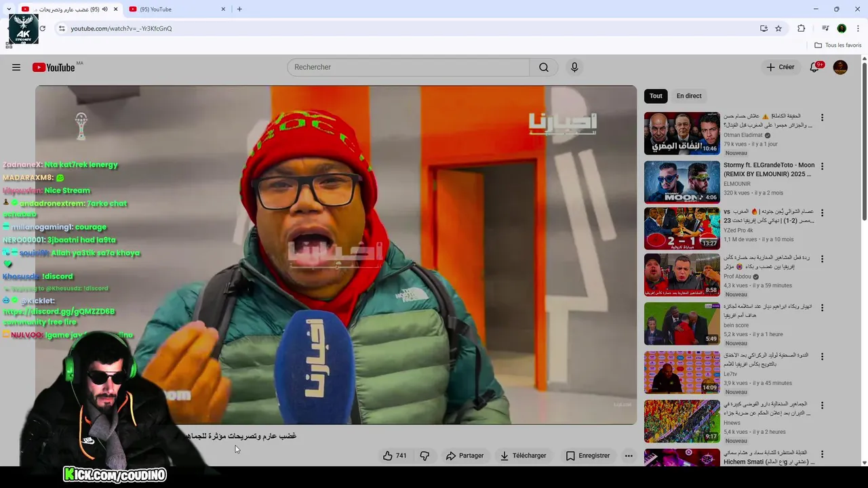The image size is (868, 488).
Task: Reload the page
Action: [42, 28]
